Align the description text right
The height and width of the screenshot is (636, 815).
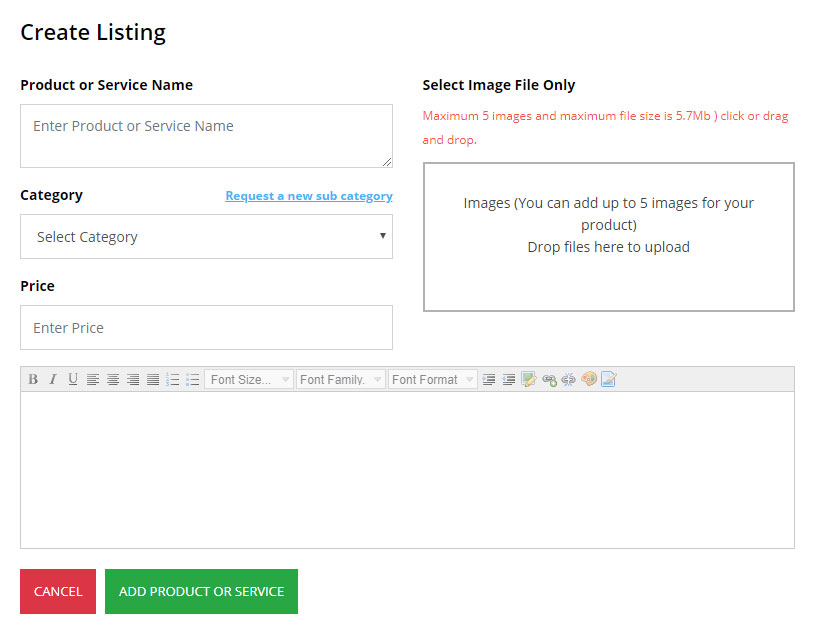click(133, 380)
